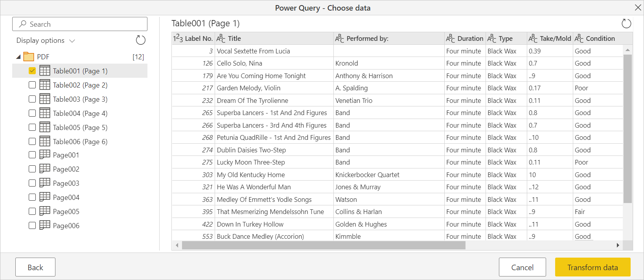Click the Table006 (Page 6) table icon

(45, 141)
